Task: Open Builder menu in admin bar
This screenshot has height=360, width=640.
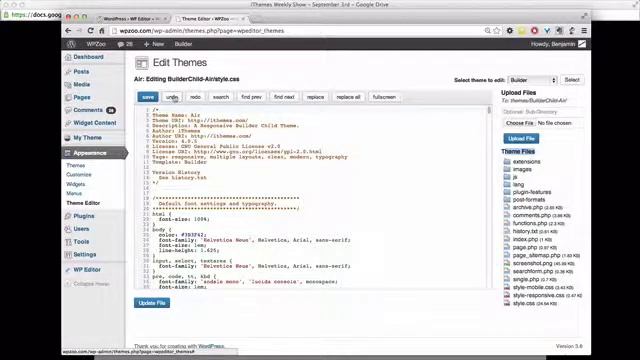Action: click(x=183, y=44)
